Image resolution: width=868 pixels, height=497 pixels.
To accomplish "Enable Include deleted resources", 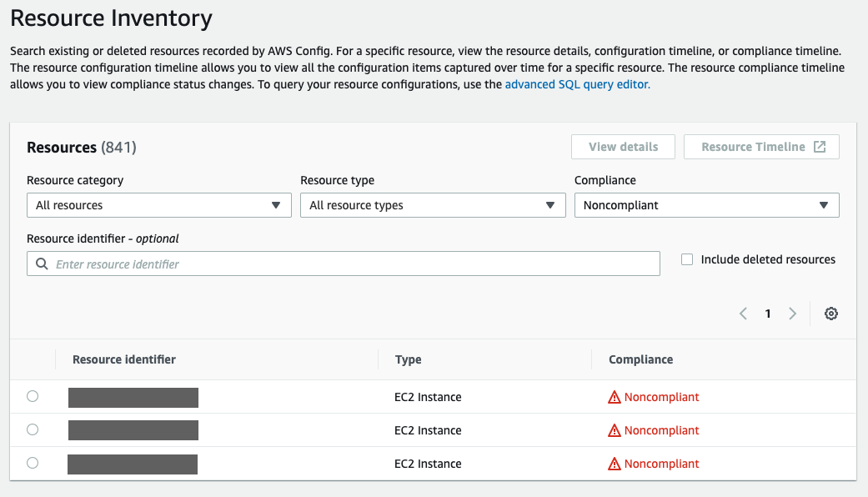I will [x=686, y=259].
